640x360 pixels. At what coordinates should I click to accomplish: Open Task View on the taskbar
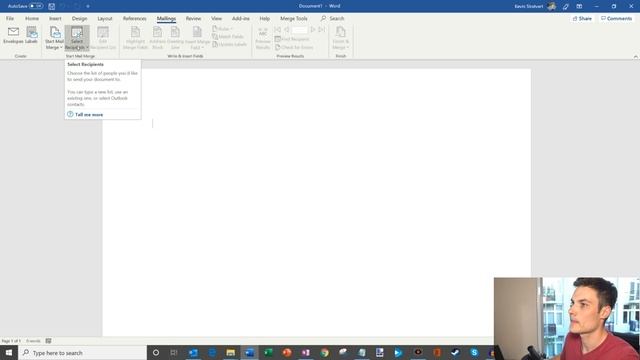click(174, 353)
